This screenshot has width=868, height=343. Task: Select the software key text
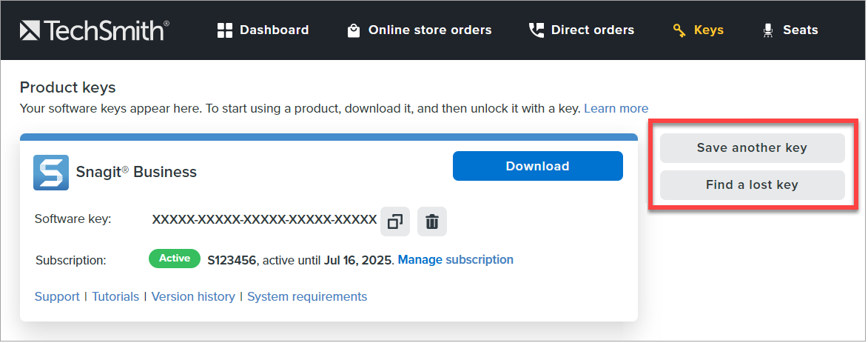click(x=264, y=220)
